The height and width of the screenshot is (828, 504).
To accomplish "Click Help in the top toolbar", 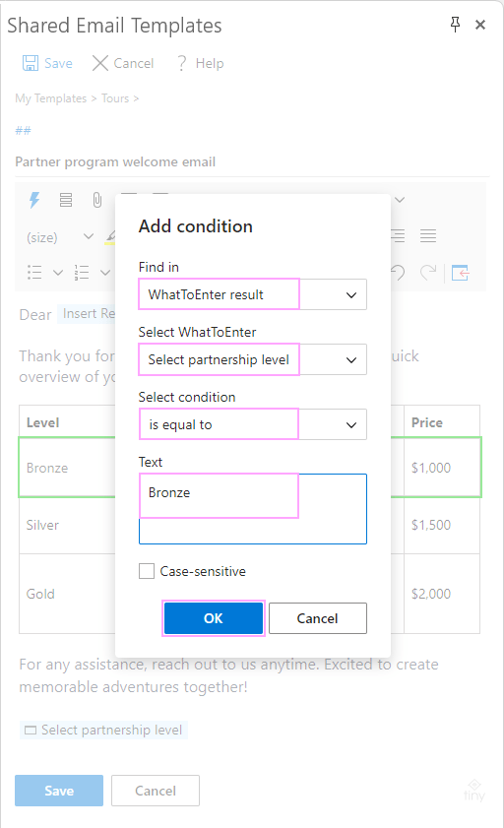I will (x=200, y=63).
